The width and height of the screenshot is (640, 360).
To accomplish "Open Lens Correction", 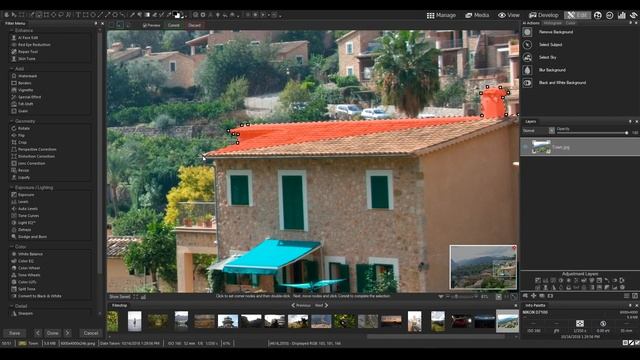I will pyautogui.click(x=28, y=163).
